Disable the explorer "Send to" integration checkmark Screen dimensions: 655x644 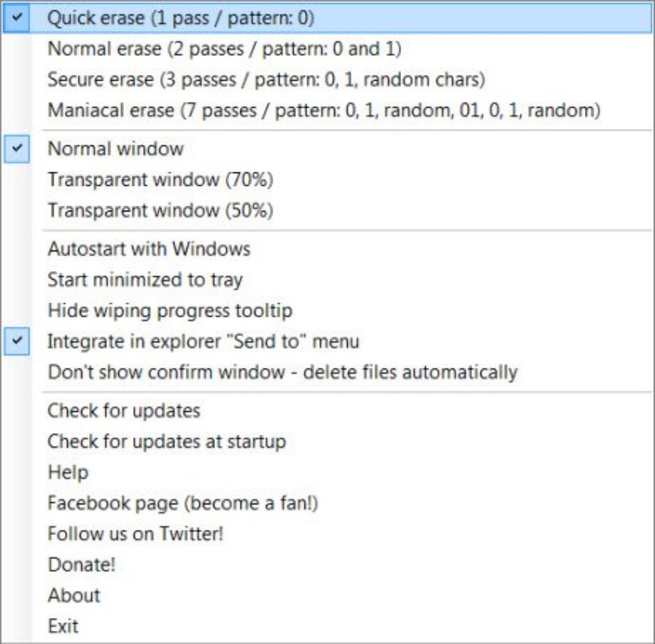pyautogui.click(x=17, y=341)
